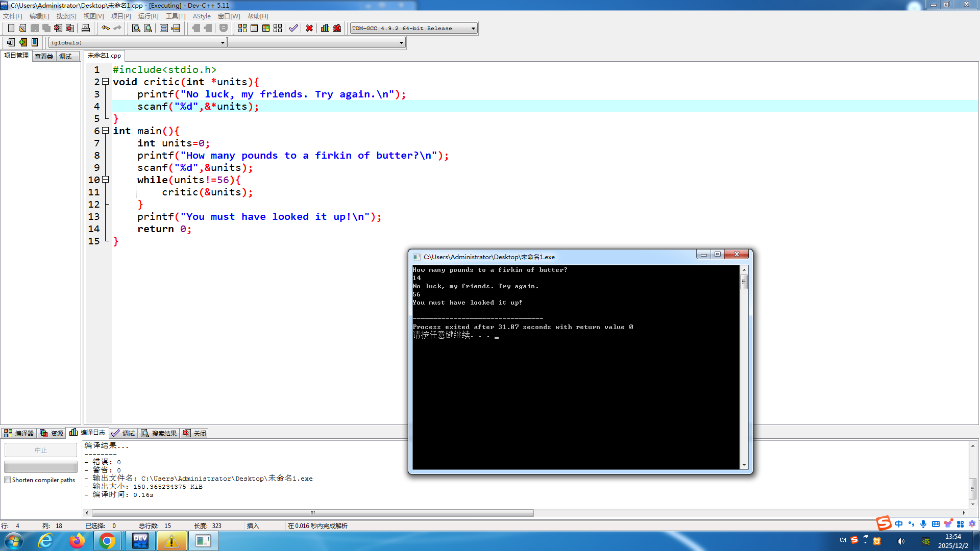Click the compile log horizontal scrollbar
The height and width of the screenshot is (551, 980).
(x=312, y=513)
